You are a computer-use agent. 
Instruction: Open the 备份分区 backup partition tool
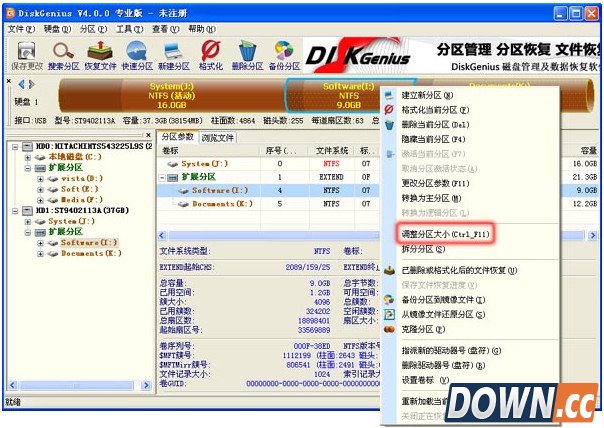point(284,55)
